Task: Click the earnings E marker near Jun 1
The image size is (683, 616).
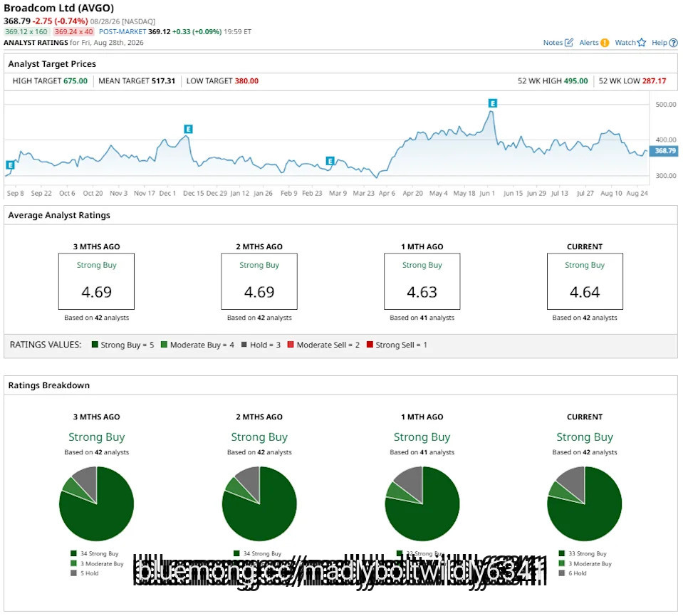Action: pos(492,103)
